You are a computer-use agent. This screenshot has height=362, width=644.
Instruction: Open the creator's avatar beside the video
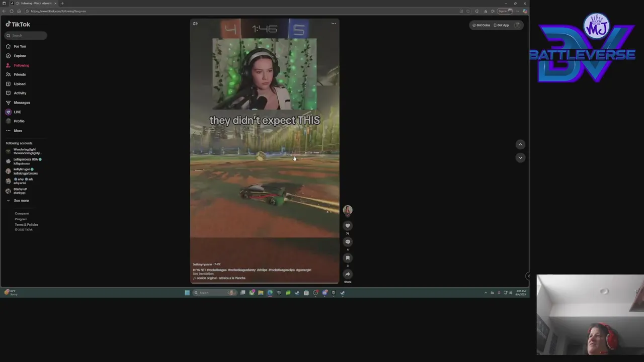coord(348,210)
